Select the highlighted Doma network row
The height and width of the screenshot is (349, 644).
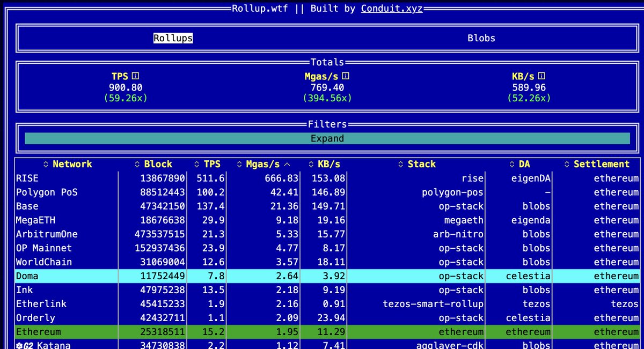[x=327, y=276]
